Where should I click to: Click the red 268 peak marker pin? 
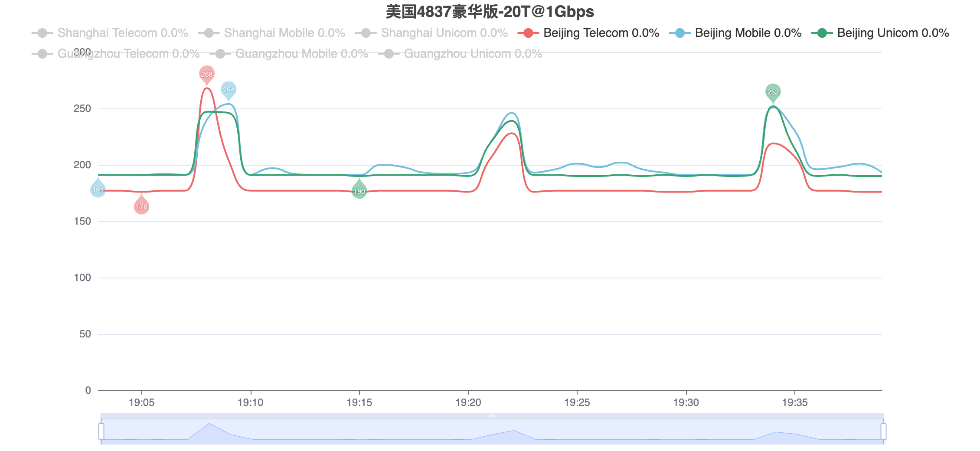point(207,75)
